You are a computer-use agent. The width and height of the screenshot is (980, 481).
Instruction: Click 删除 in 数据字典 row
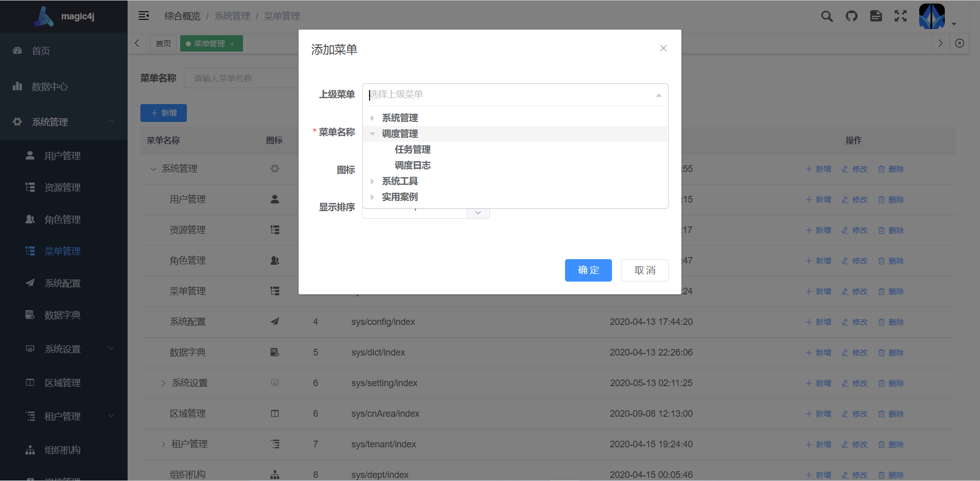pos(891,352)
